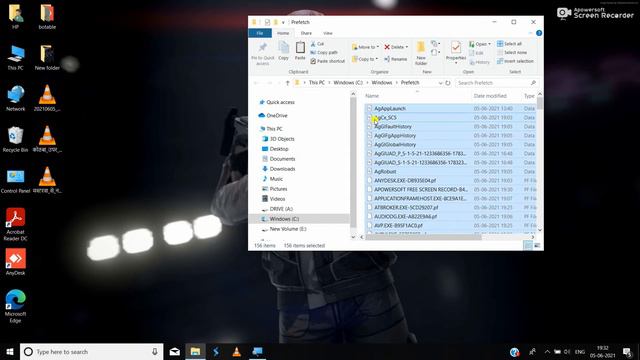Click the file list horizontal scrollbar
Image resolution: width=640 pixels, height=360 pixels.
tap(423, 237)
